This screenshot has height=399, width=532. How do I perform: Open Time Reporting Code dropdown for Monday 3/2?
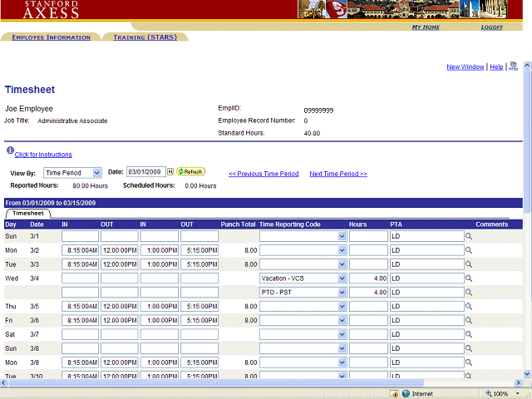tap(342, 250)
